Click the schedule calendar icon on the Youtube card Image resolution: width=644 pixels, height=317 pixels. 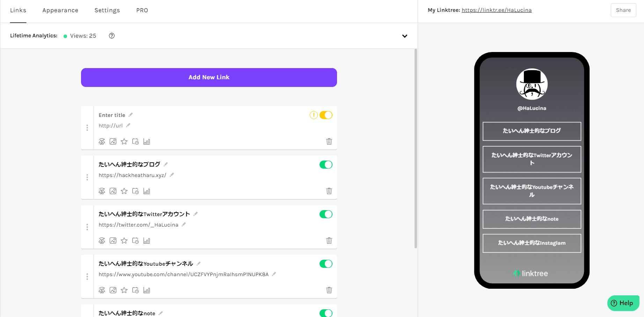(136, 290)
